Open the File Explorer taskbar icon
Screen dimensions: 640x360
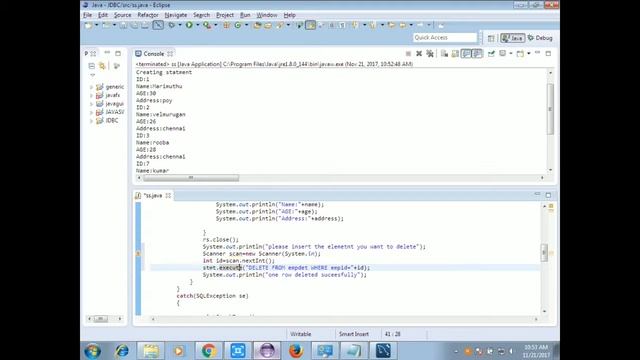151,351
